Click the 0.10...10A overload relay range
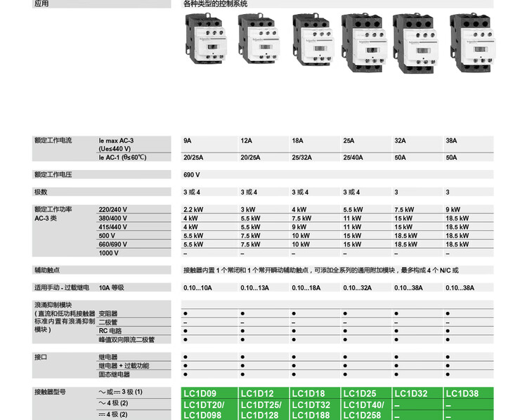 click(197, 288)
